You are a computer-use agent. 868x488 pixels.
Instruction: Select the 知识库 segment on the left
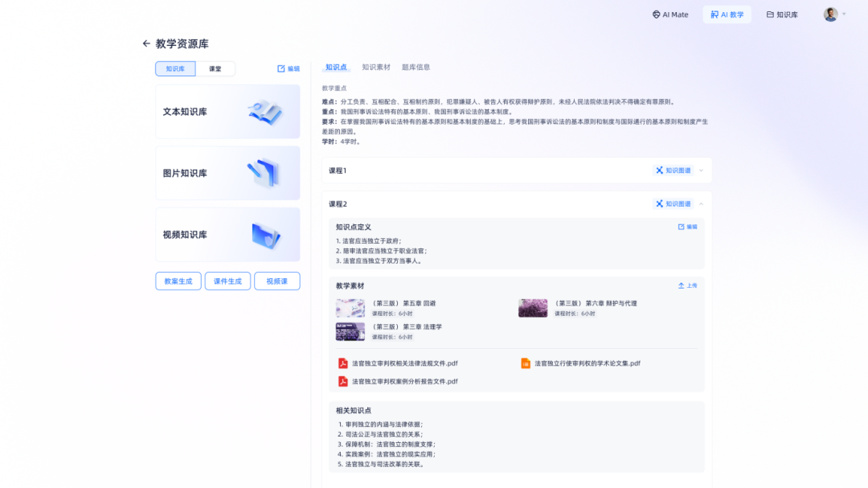(x=174, y=68)
